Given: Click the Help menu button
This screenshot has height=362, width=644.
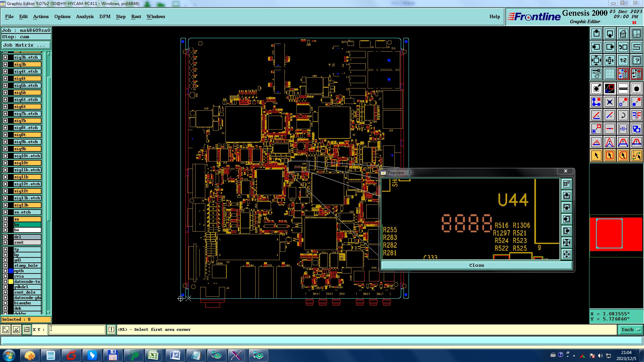Looking at the screenshot, I should click(494, 16).
